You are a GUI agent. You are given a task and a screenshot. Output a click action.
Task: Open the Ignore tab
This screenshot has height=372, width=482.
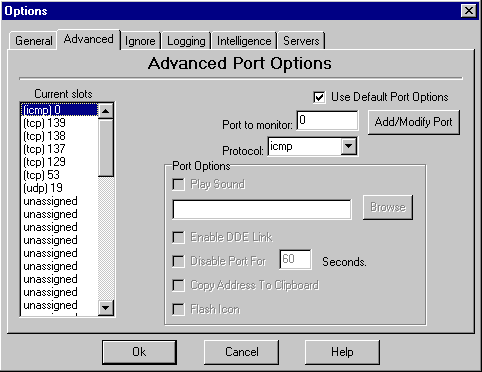click(x=140, y=41)
